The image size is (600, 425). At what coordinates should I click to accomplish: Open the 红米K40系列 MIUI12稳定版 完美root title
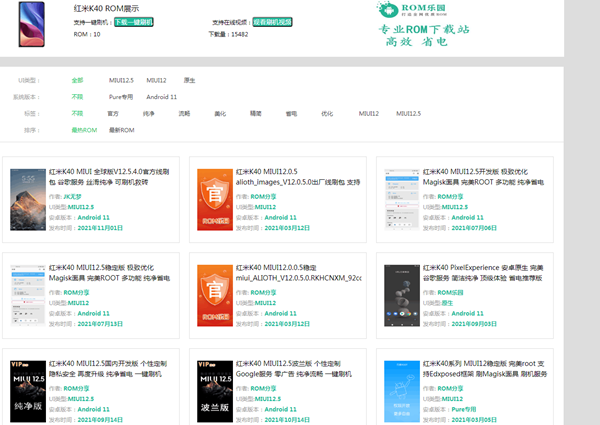point(485,369)
